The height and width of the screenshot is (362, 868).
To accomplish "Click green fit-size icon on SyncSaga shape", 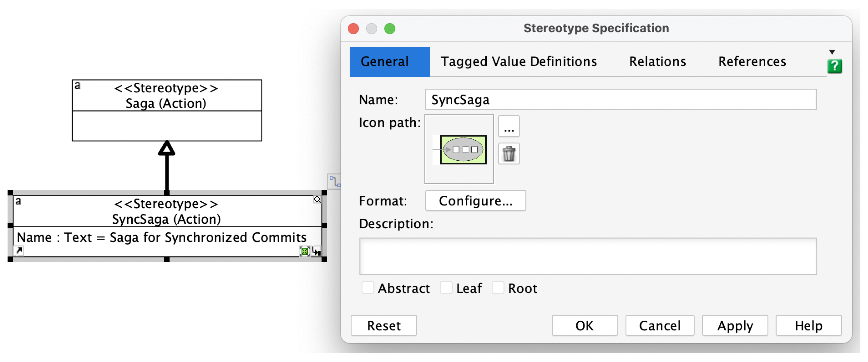I will (304, 251).
